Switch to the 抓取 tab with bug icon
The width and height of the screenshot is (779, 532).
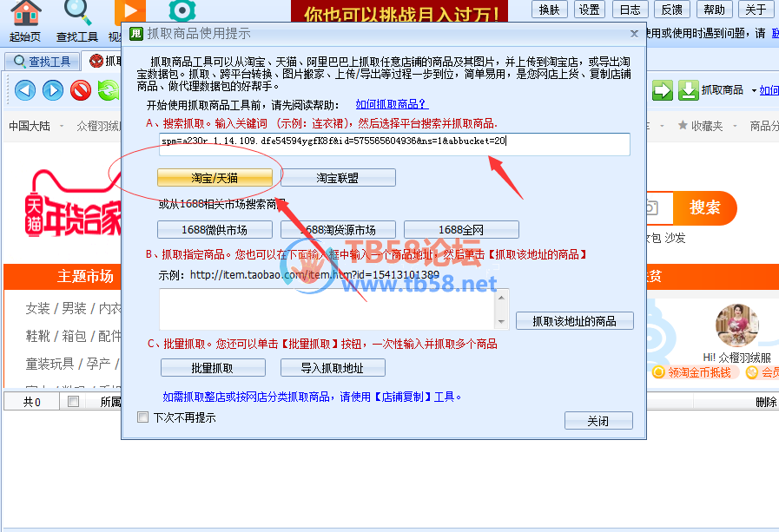click(x=102, y=61)
